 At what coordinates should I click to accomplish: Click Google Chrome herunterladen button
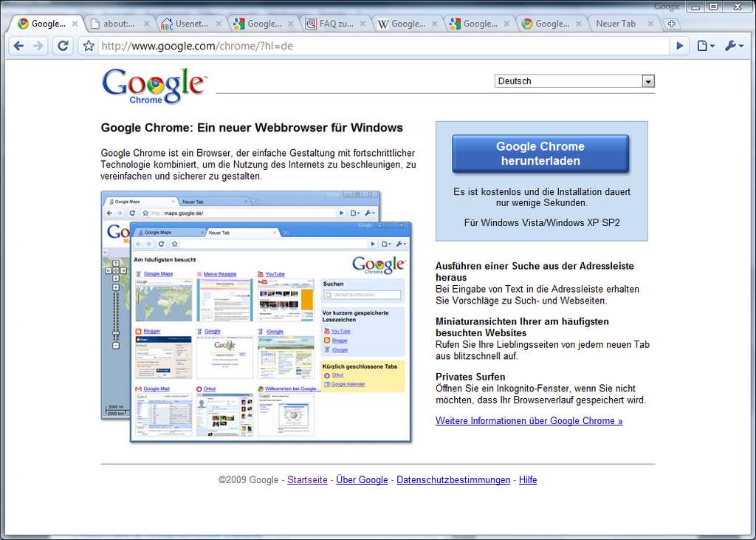point(540,154)
